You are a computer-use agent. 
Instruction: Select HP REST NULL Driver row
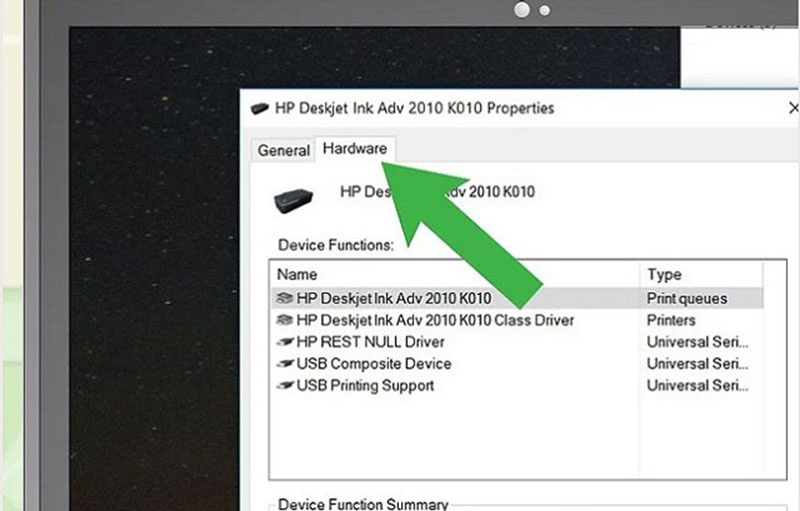pyautogui.click(x=517, y=342)
